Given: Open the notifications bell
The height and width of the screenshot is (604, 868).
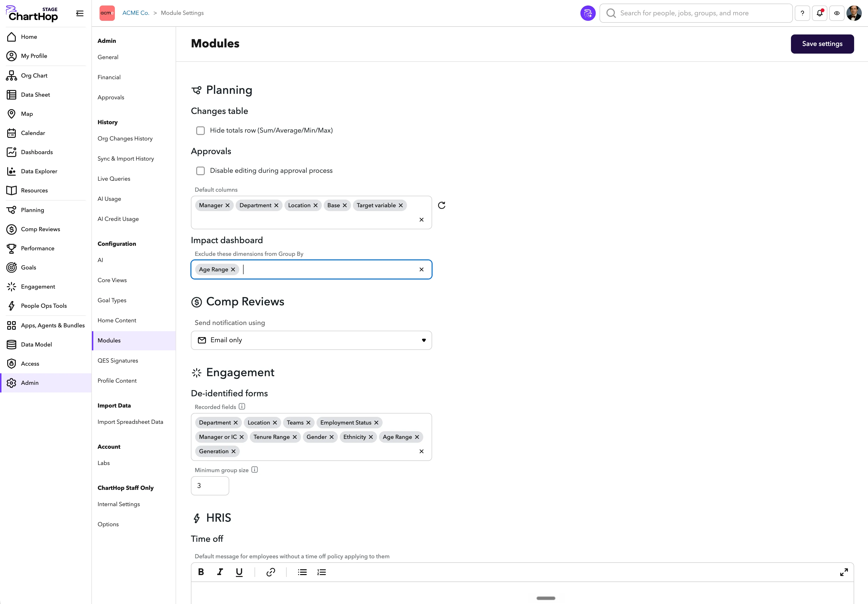Looking at the screenshot, I should (x=820, y=13).
